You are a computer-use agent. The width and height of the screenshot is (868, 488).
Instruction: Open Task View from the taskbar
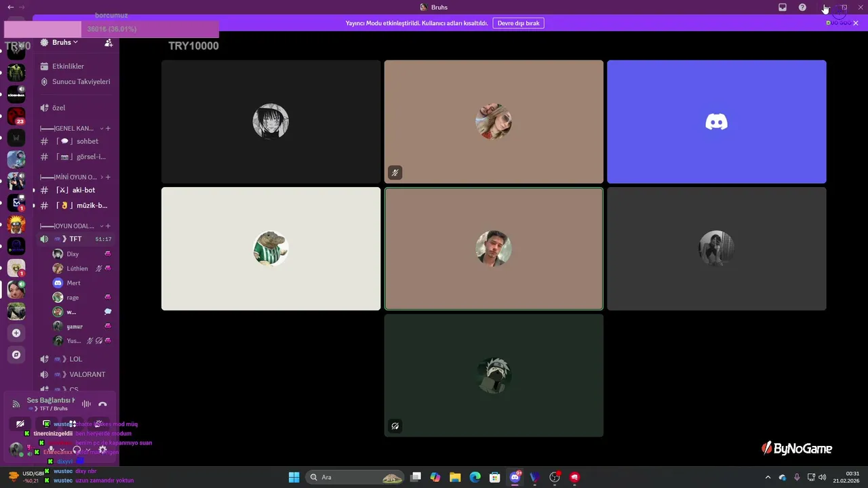(416, 477)
